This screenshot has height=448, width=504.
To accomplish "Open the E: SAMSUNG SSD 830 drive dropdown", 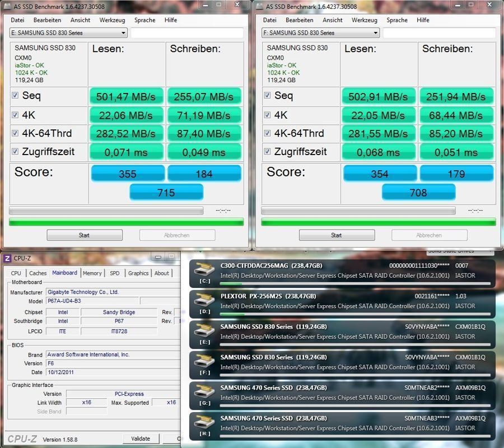I will (x=68, y=33).
